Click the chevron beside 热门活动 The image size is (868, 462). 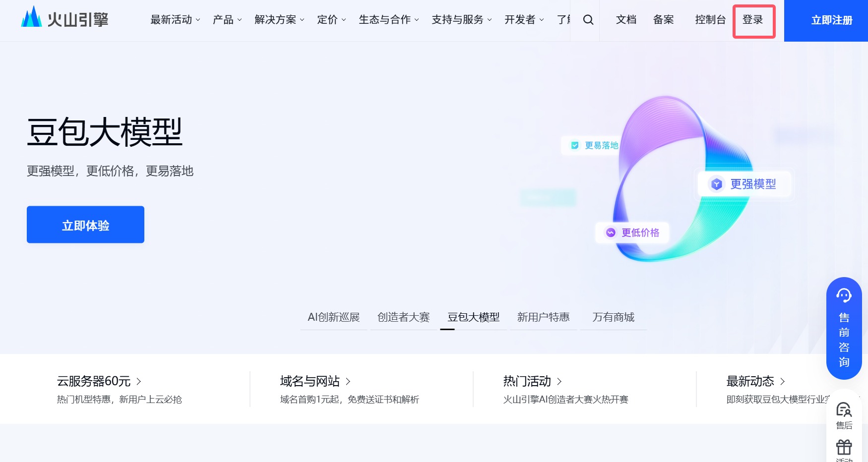(x=559, y=381)
